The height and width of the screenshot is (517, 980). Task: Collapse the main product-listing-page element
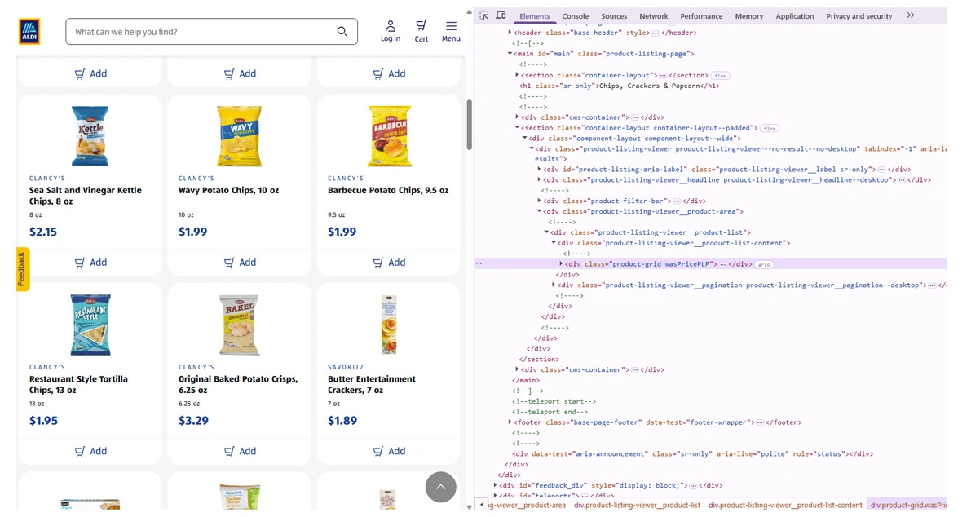[510, 54]
